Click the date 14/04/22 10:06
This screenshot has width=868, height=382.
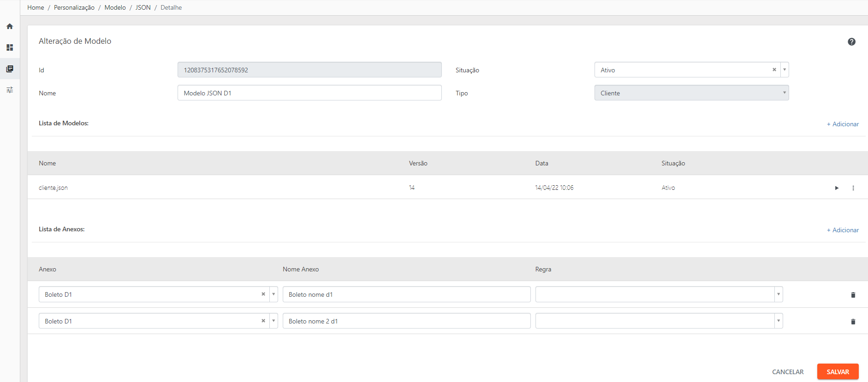point(554,188)
